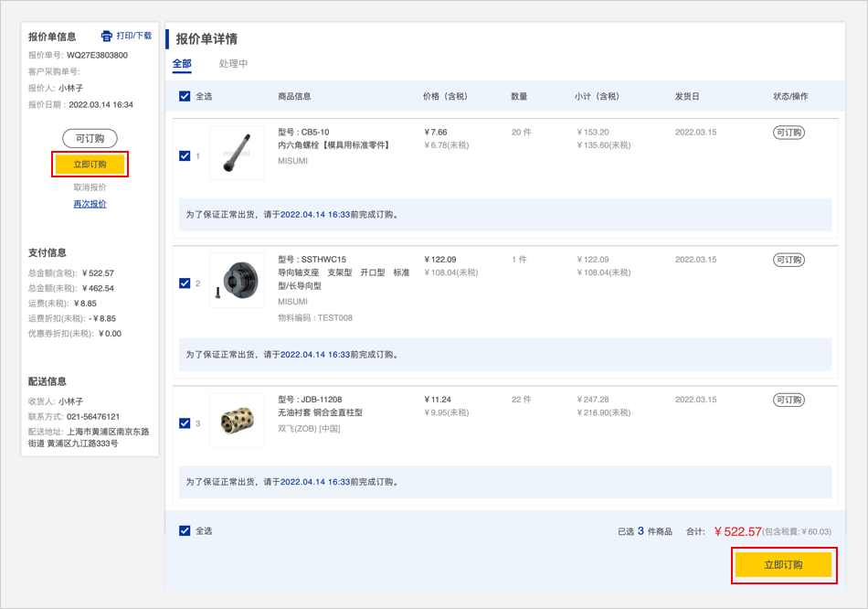Open the CB5-10 bolt product thumbnail

tap(237, 153)
